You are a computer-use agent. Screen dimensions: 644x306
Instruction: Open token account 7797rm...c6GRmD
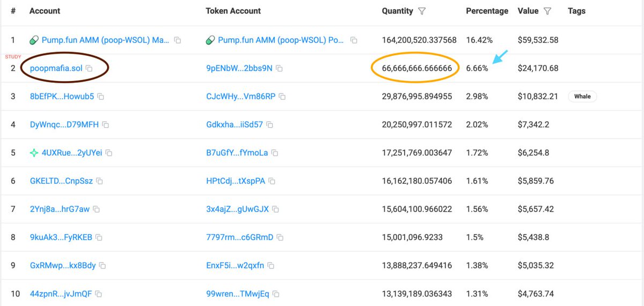point(240,237)
